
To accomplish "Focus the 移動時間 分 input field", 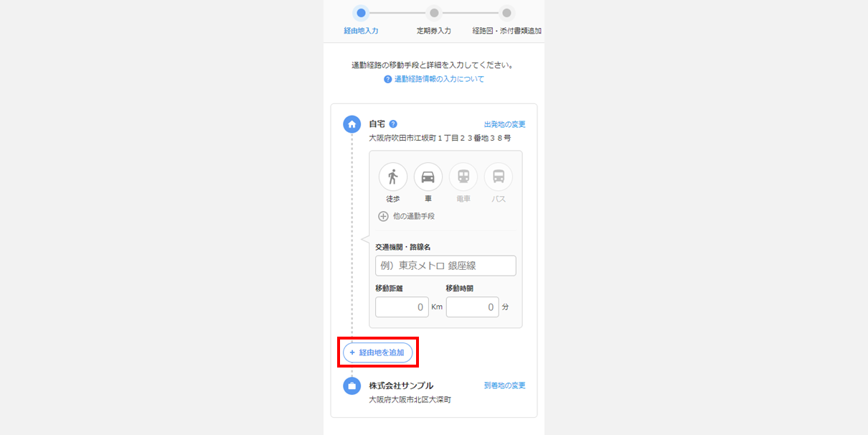I will [x=472, y=307].
